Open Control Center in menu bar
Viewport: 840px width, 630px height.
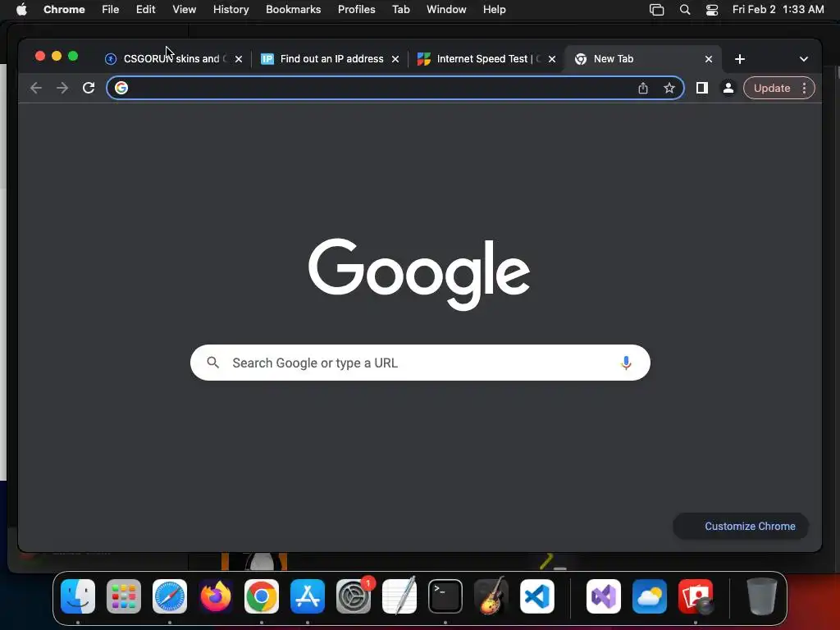coord(711,10)
